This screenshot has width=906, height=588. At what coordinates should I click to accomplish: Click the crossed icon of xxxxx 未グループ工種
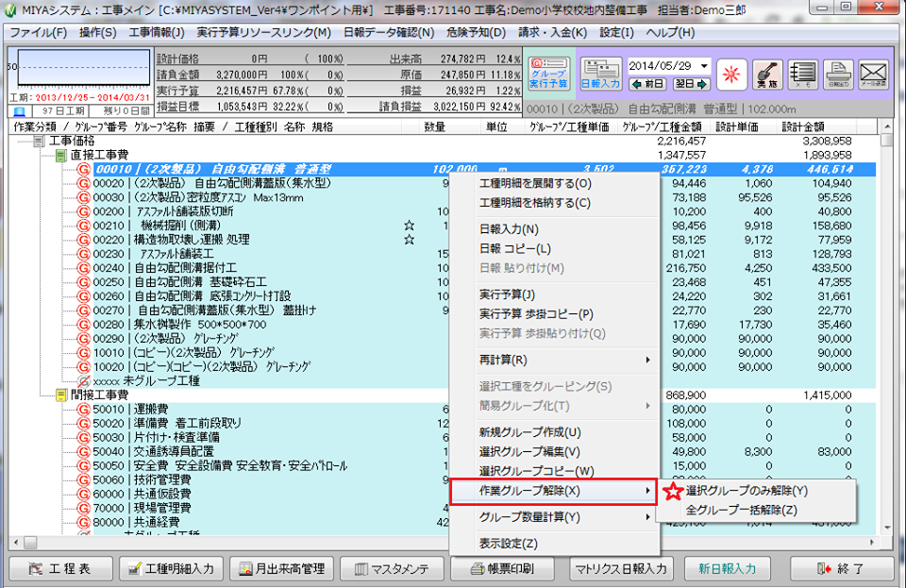click(84, 381)
